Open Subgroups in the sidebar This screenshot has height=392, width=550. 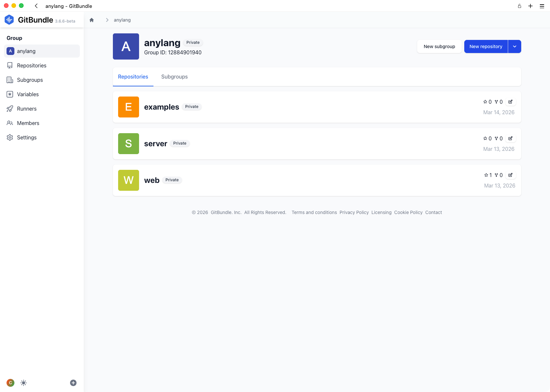[42, 80]
